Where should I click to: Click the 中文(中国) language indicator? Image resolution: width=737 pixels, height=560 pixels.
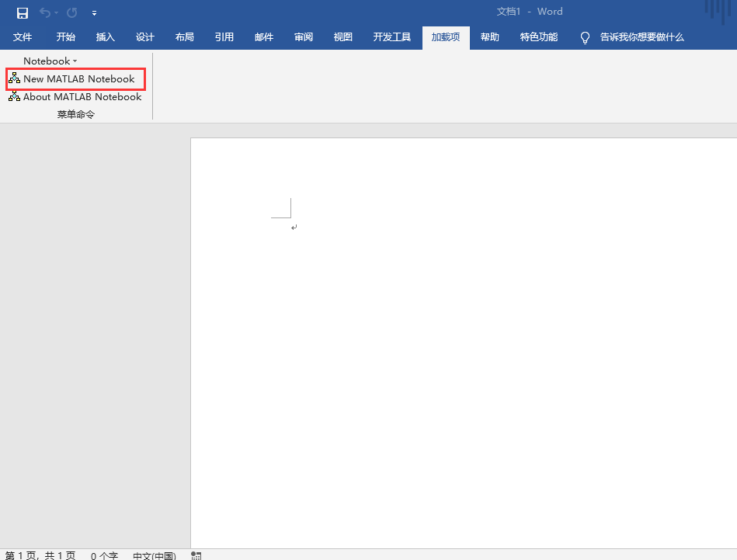(154, 555)
